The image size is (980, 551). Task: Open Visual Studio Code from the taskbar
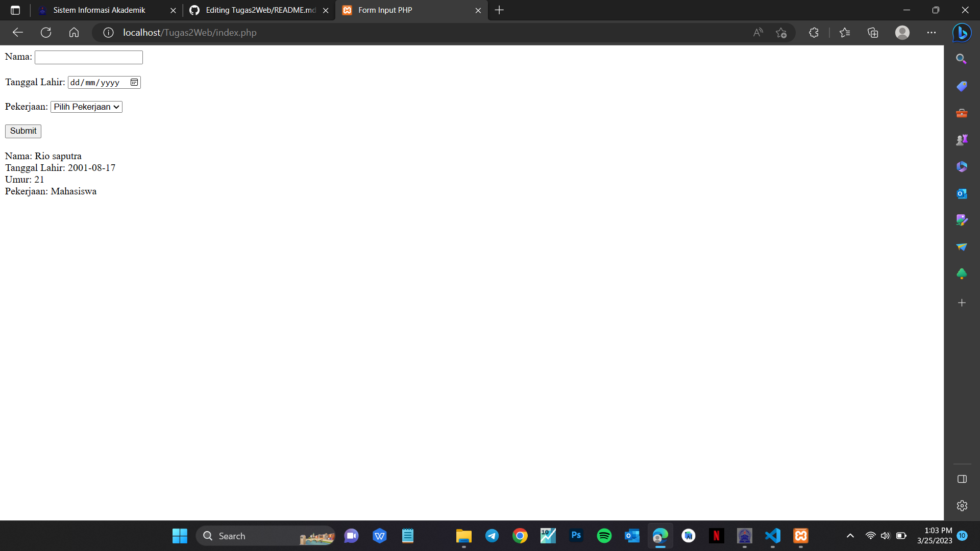[772, 536]
